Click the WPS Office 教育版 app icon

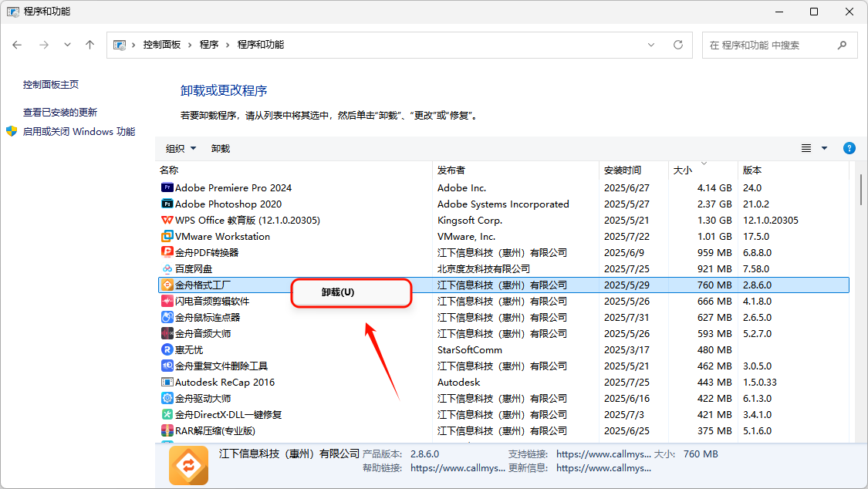[x=167, y=220]
